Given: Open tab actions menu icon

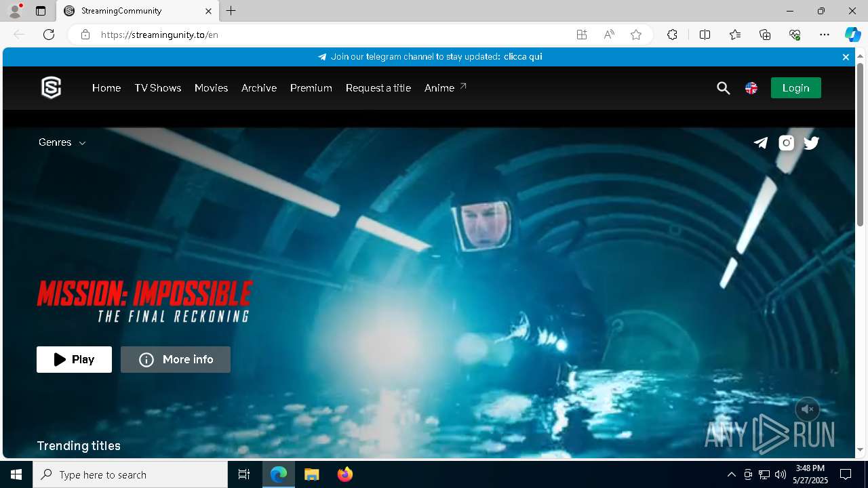Looking at the screenshot, I should [41, 11].
